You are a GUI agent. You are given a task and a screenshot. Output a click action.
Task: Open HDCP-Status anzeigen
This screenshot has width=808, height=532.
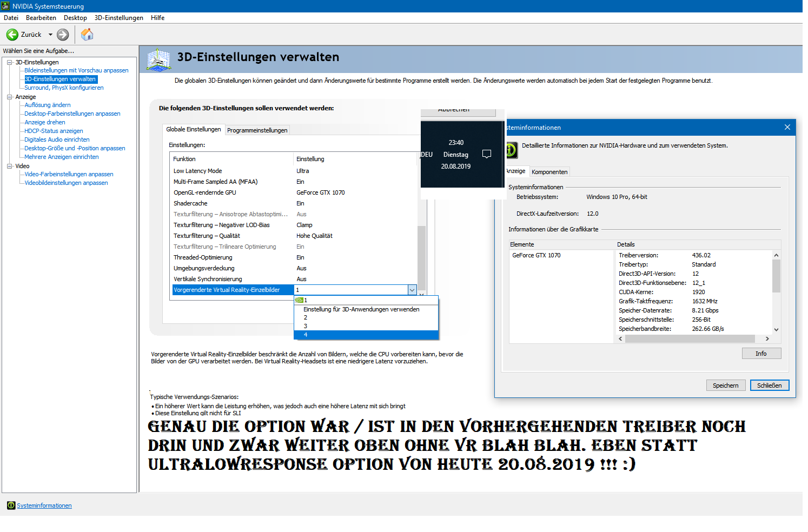54,131
